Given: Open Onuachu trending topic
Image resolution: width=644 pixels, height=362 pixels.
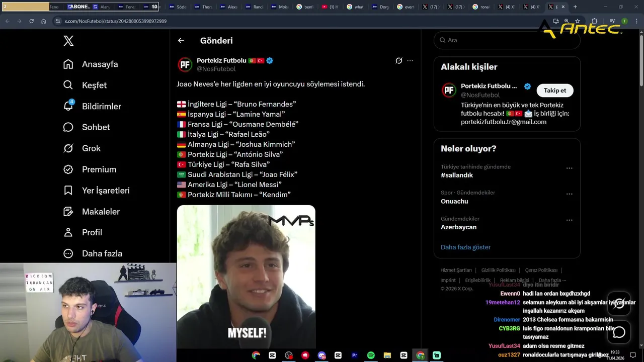Looking at the screenshot, I should click(454, 201).
